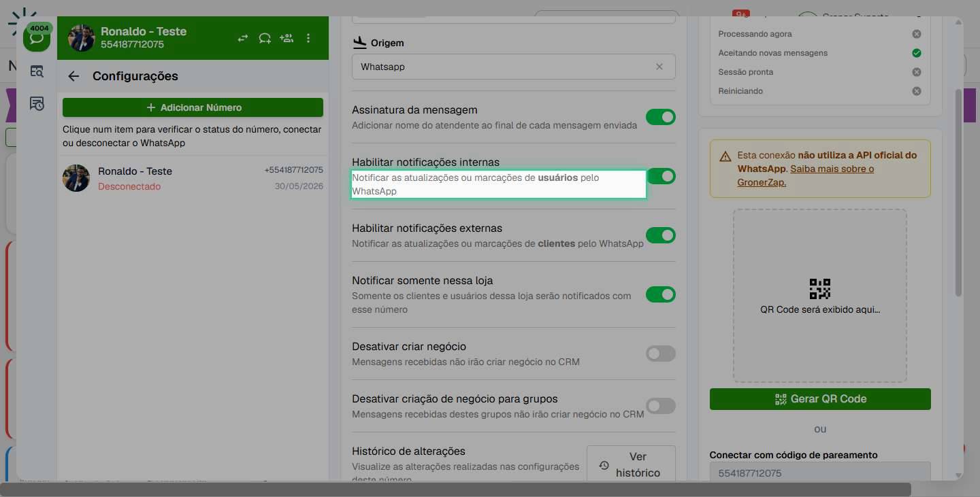Screen dimensions: 980x497
Task: Click the Aceitando novas mensagens green check icon
Action: (917, 53)
